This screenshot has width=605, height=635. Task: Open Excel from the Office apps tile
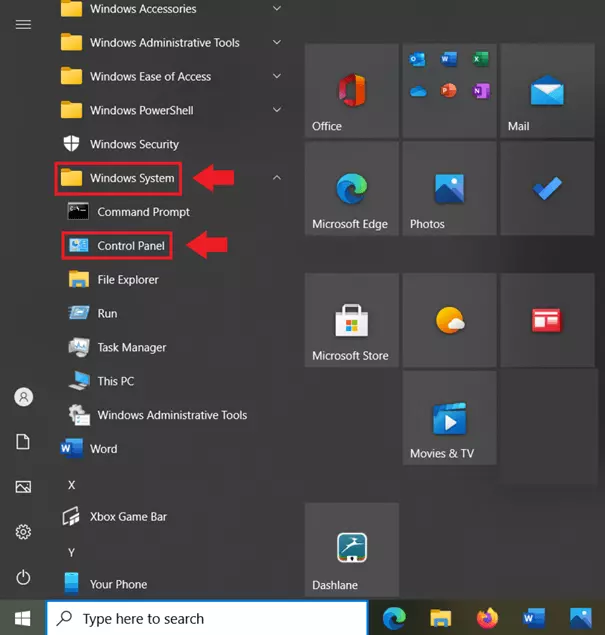tap(481, 59)
